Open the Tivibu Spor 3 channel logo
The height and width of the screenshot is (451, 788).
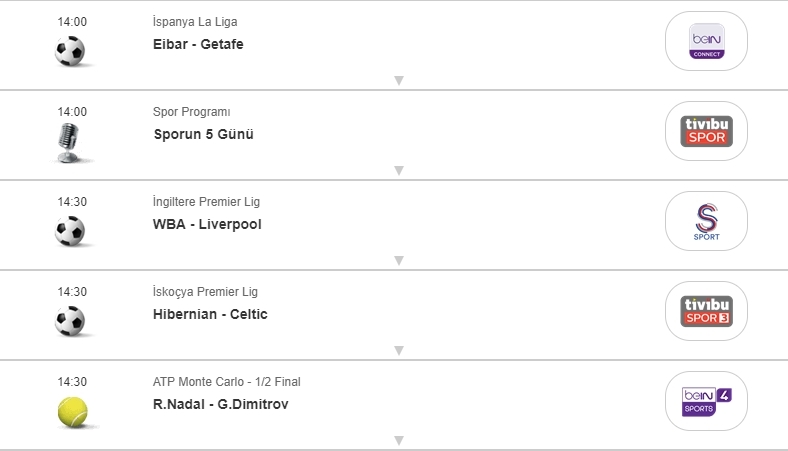coord(707,311)
